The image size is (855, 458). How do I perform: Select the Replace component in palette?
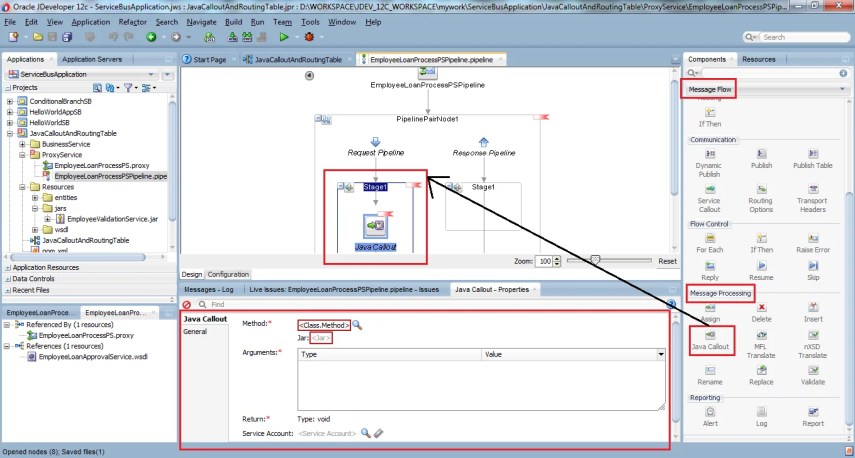click(x=761, y=376)
